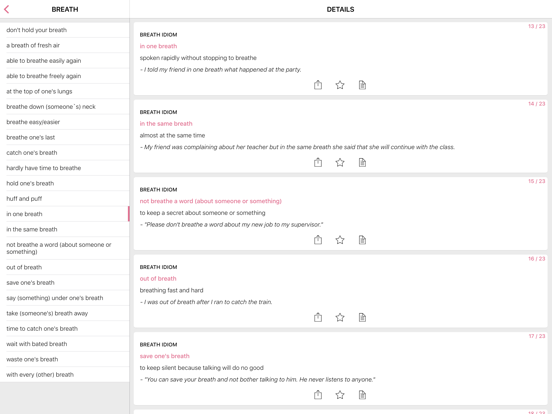Share the 'not breathe a word' idiom

tap(318, 240)
